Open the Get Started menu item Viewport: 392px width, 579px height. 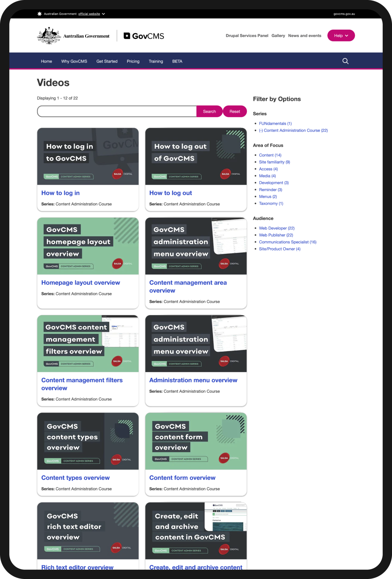tap(107, 61)
